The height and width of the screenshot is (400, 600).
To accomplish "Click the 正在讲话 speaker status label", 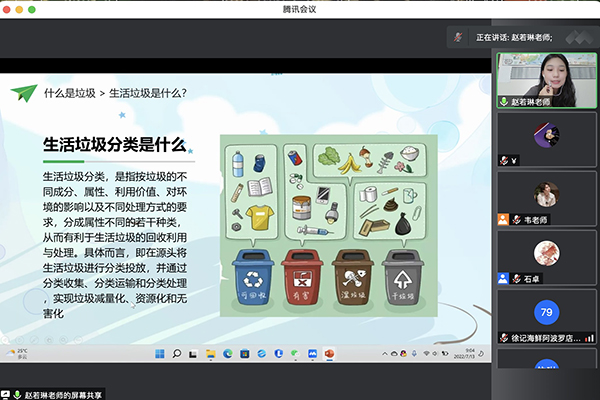I will pos(495,37).
